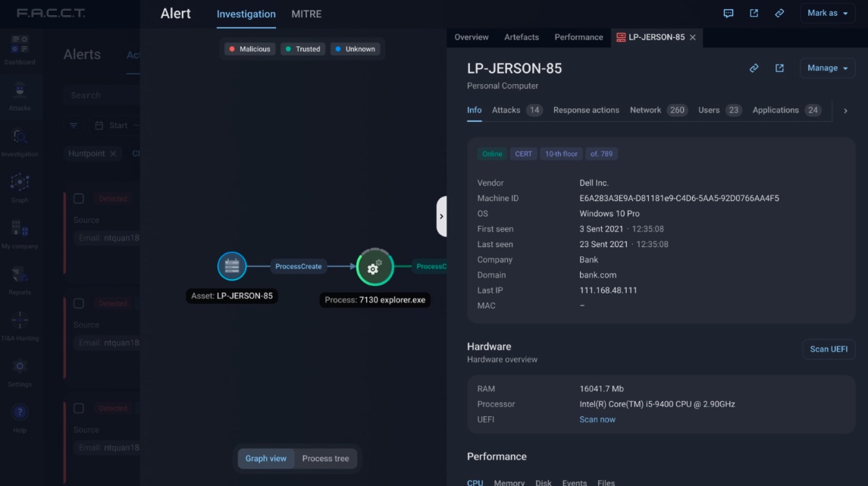Toggle the Trusted legend filter
Screen dimensions: 868x486
(302, 49)
